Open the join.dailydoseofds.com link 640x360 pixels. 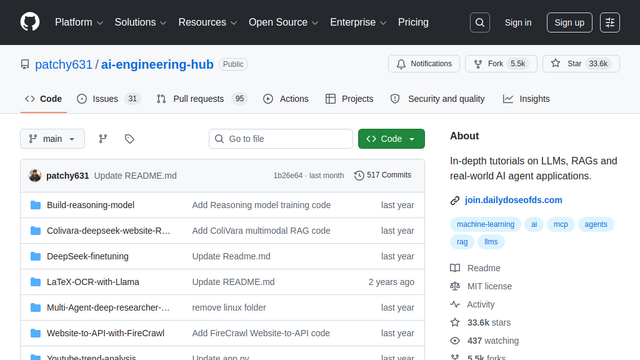(513, 200)
